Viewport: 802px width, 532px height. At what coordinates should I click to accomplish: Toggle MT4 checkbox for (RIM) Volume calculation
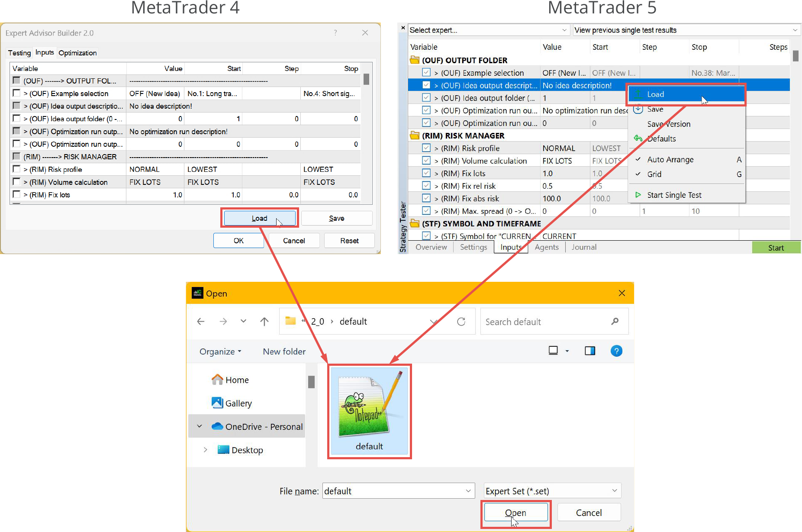(x=16, y=181)
